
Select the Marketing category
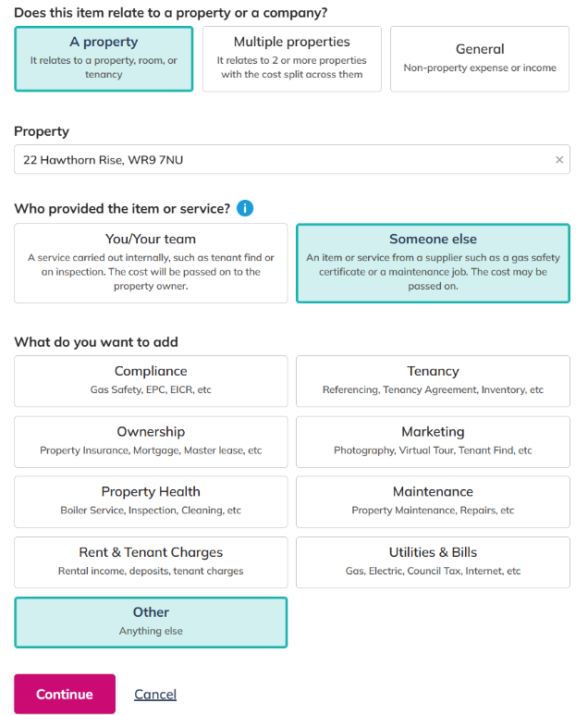click(x=433, y=442)
